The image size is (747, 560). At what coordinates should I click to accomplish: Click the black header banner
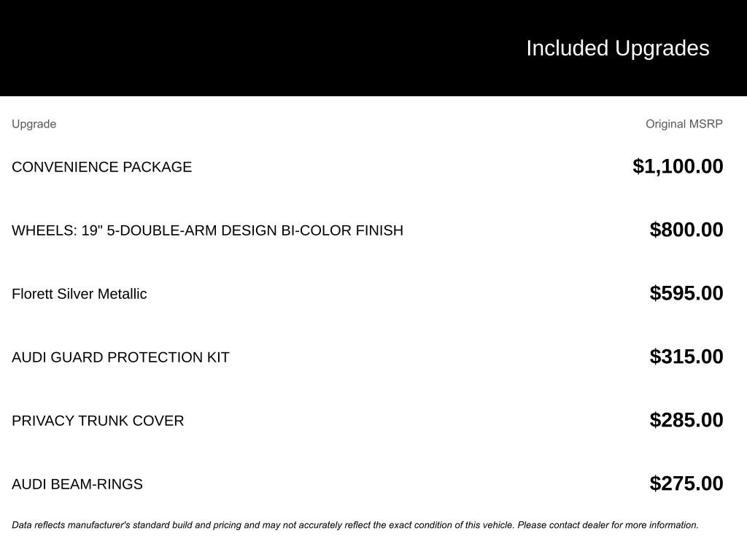(x=373, y=48)
